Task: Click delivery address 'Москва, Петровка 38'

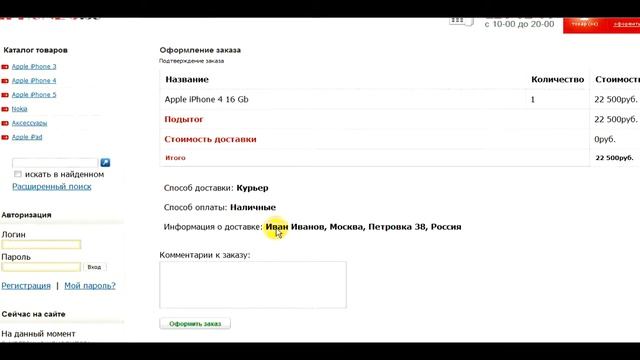Action: tap(378, 227)
